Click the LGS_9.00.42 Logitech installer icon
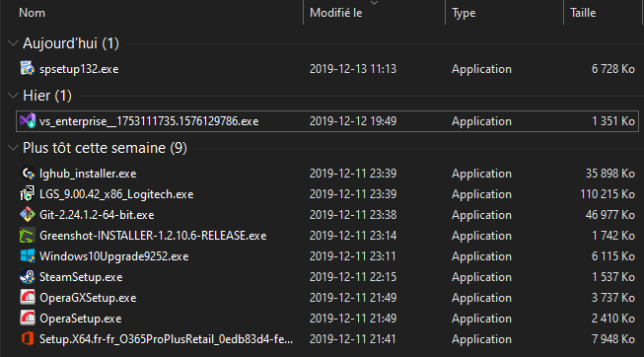644x357 pixels. pyautogui.click(x=28, y=194)
